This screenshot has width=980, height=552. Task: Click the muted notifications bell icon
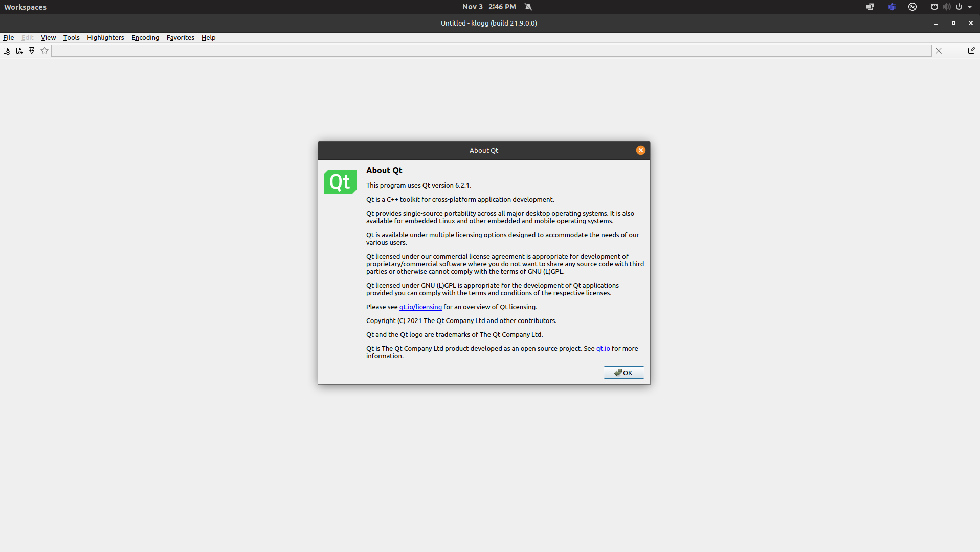click(528, 7)
